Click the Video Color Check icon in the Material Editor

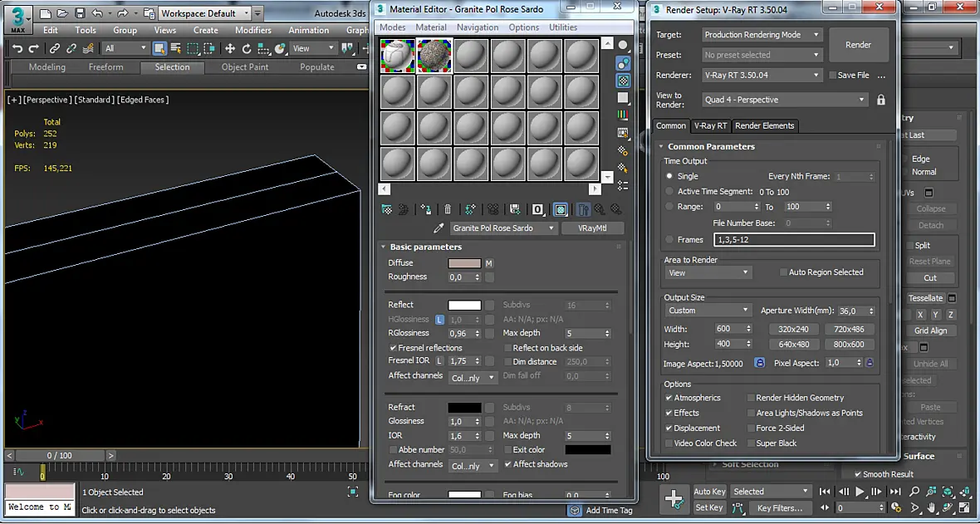(623, 115)
